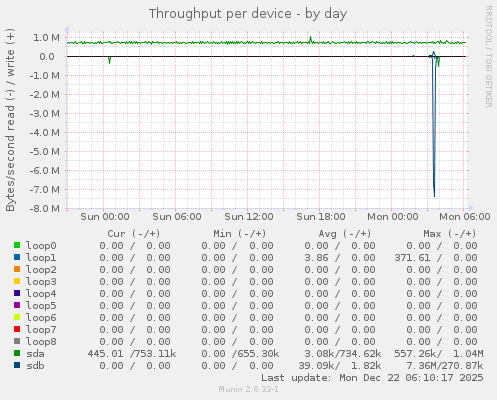Click the -8.0 M y-axis label
The image size is (497, 400).
click(44, 209)
